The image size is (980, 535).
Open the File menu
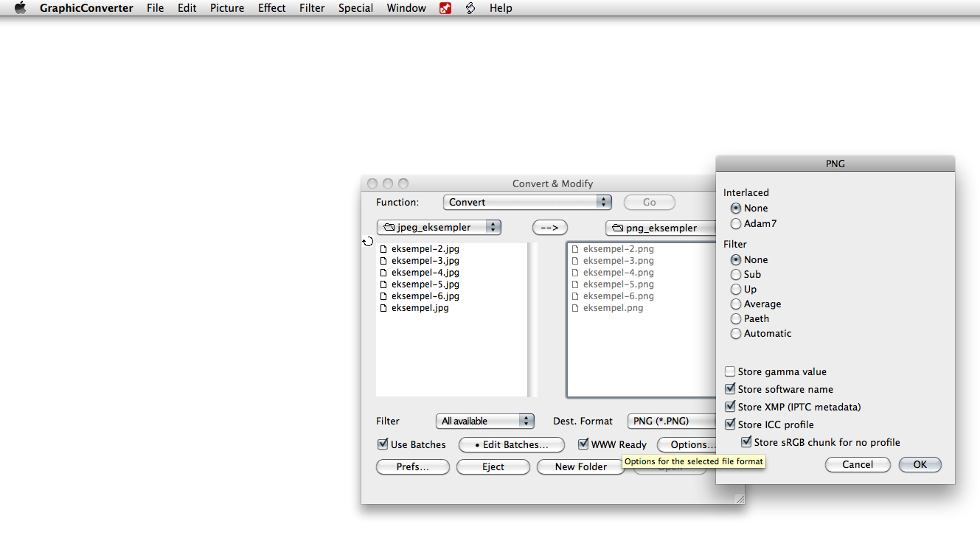pyautogui.click(x=156, y=8)
